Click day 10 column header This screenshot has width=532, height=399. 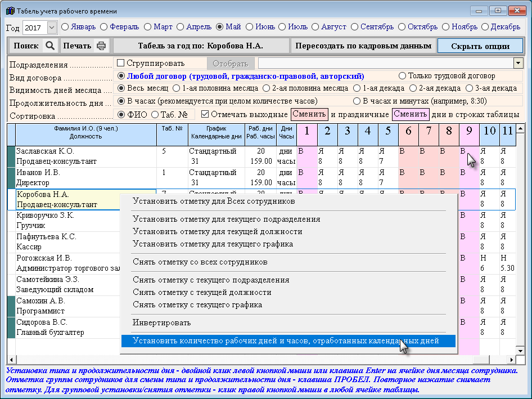click(x=490, y=135)
